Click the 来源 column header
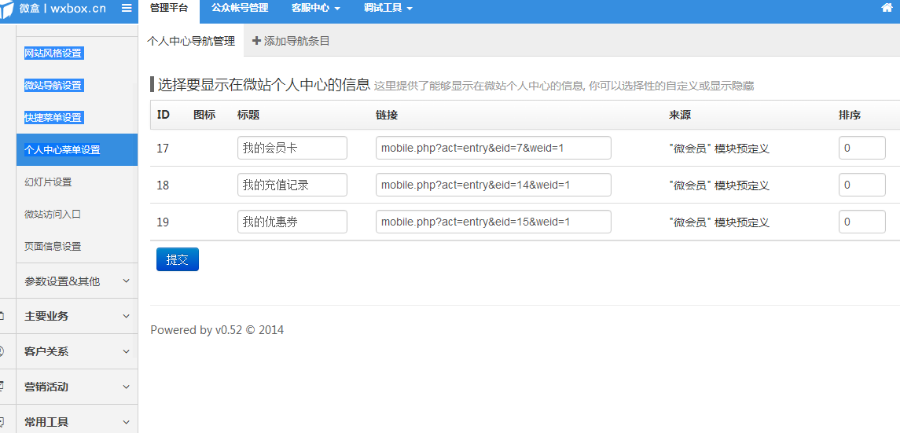Image resolution: width=900 pixels, height=433 pixels. (680, 115)
